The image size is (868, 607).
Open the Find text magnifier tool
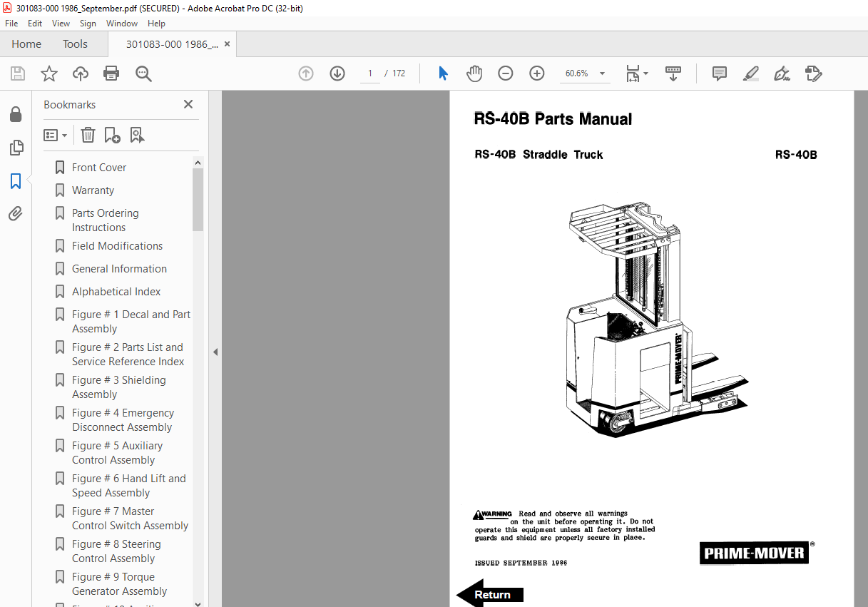[x=143, y=73]
